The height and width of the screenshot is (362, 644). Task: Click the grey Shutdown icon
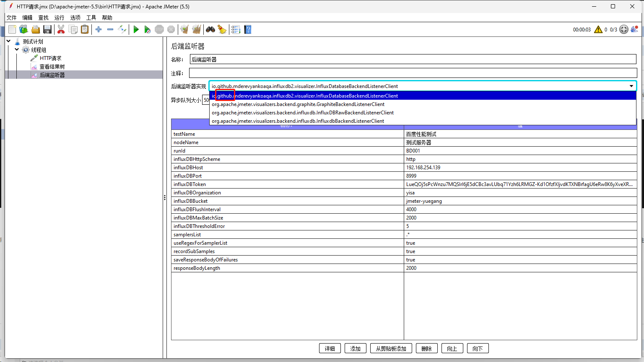171,29
